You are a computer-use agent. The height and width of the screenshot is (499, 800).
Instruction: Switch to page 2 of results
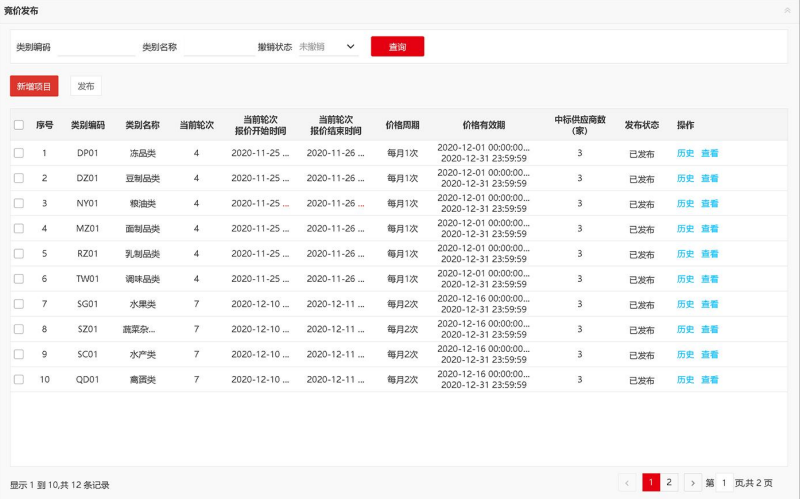(669, 482)
